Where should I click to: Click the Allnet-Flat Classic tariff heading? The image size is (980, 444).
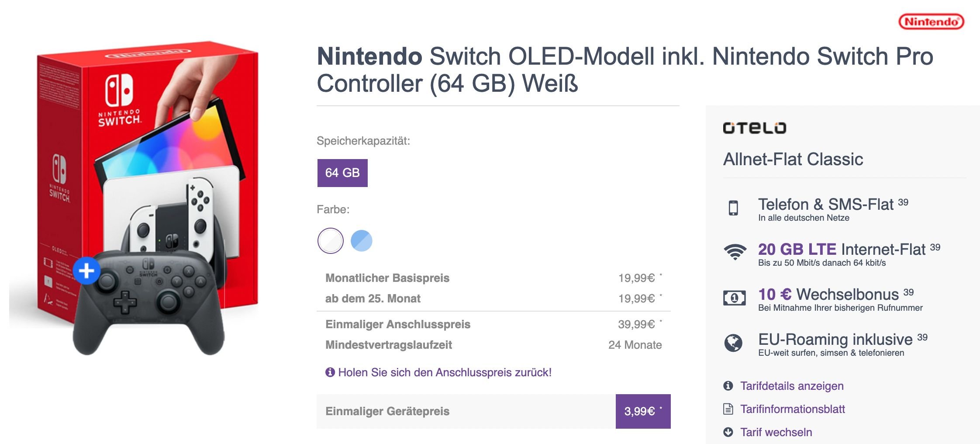(x=793, y=159)
